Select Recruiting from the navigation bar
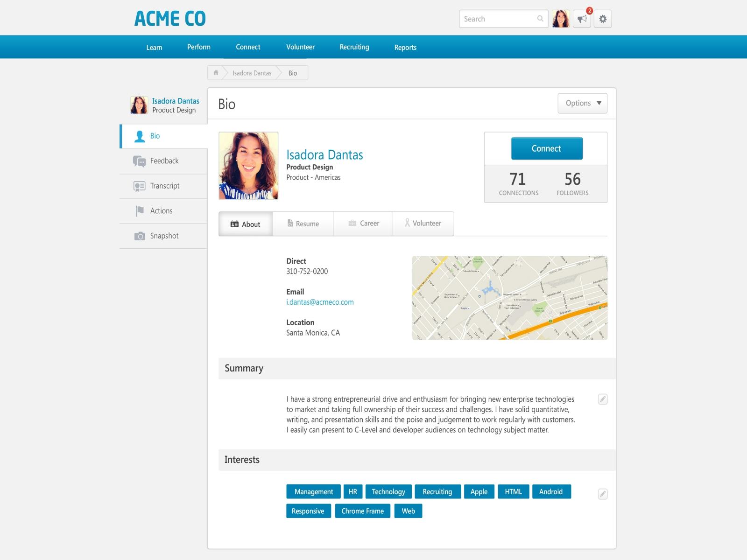 coord(354,47)
